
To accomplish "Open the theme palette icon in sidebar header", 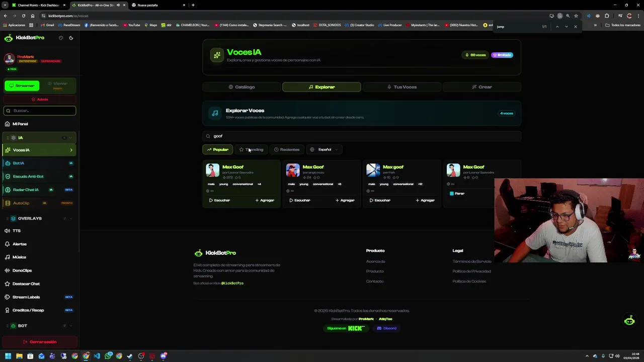I will point(61,38).
